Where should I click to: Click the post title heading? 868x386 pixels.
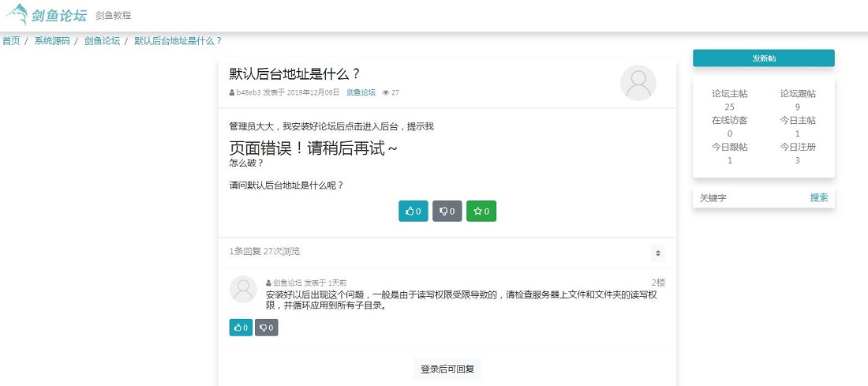pyautogui.click(x=295, y=74)
